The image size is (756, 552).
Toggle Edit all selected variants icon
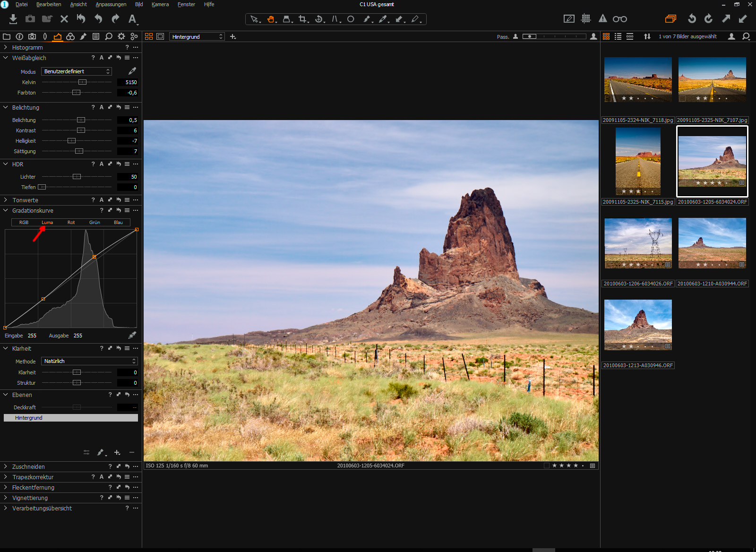coord(670,19)
